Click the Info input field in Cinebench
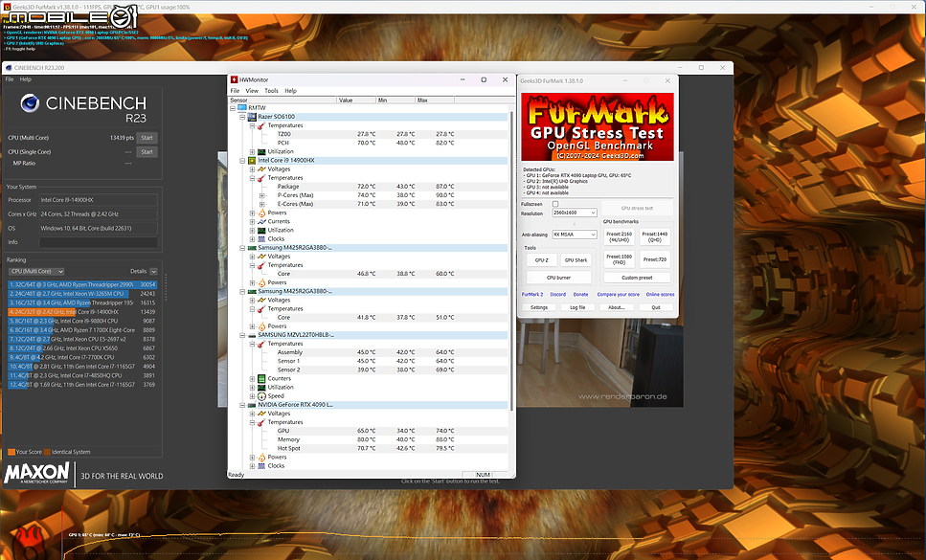The width and height of the screenshot is (926, 560). pyautogui.click(x=99, y=242)
